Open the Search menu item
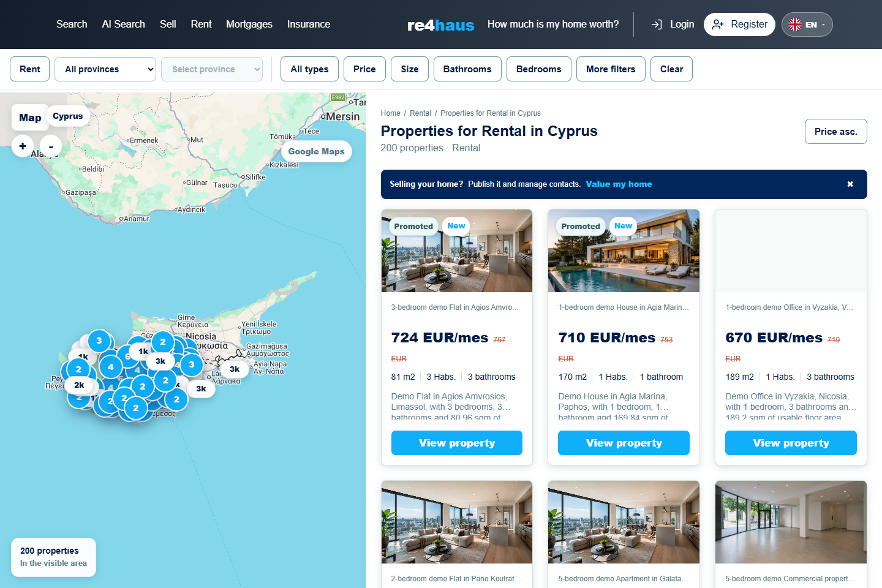 72,24
